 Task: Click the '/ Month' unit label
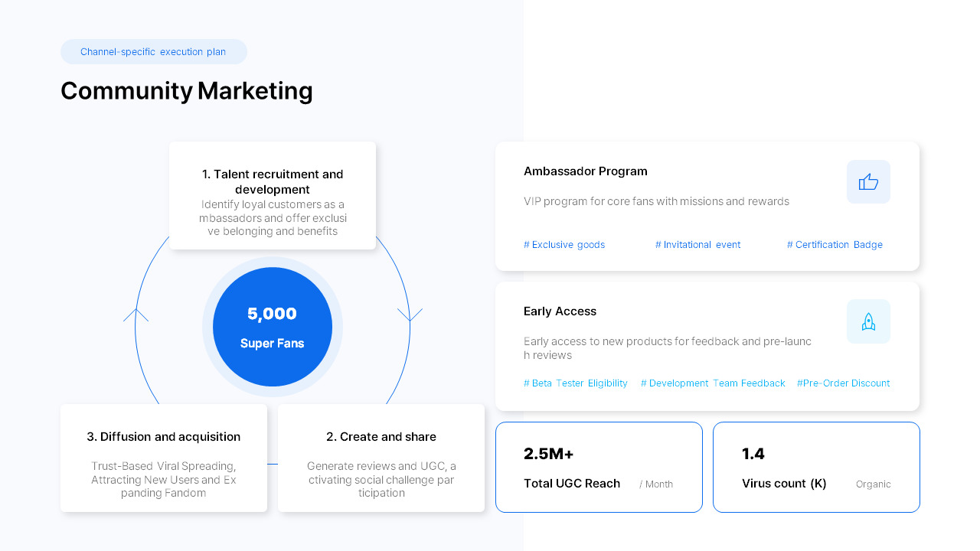click(x=656, y=484)
